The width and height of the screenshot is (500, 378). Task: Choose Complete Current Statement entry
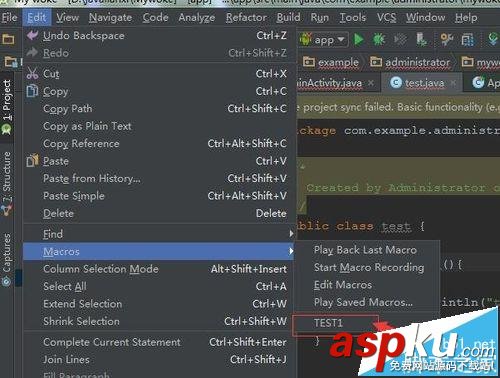tap(157, 342)
